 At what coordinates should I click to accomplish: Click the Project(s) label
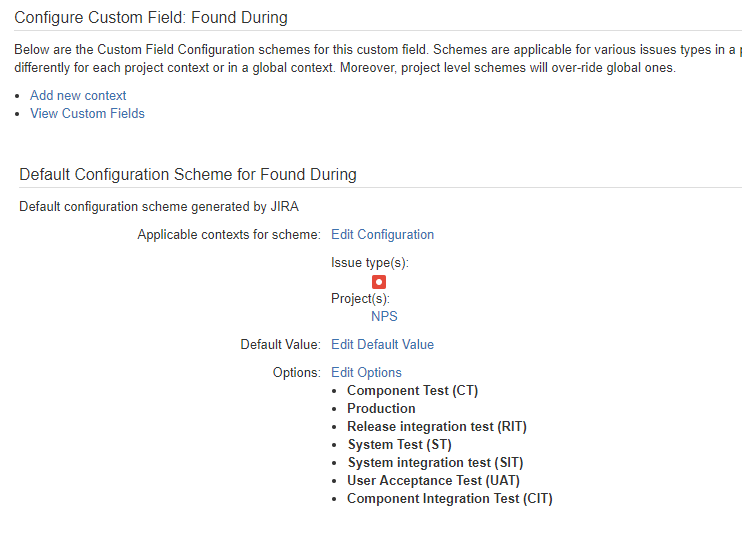(360, 299)
